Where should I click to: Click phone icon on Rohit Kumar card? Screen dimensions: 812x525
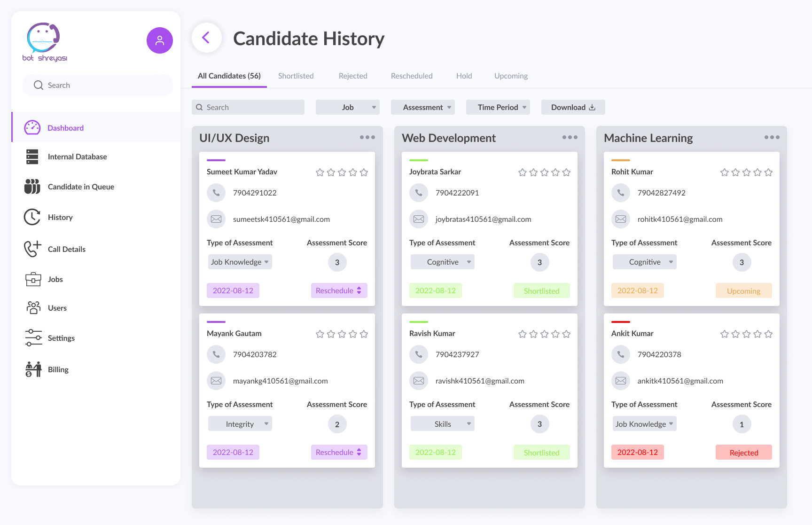[x=621, y=193]
